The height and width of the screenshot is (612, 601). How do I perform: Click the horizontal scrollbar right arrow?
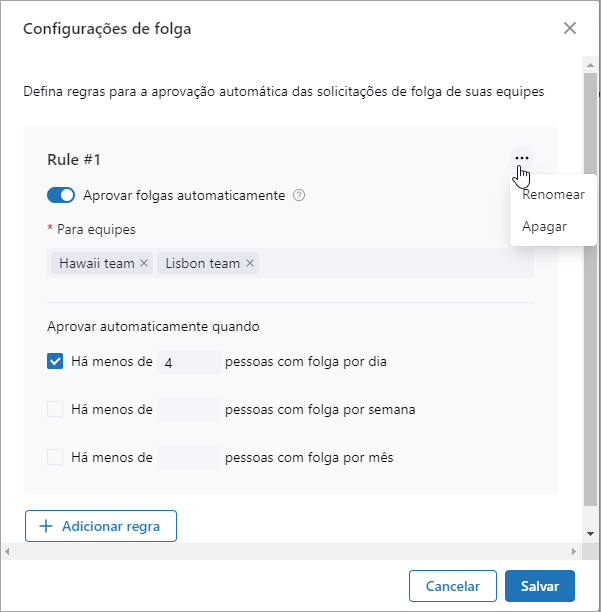[574, 551]
